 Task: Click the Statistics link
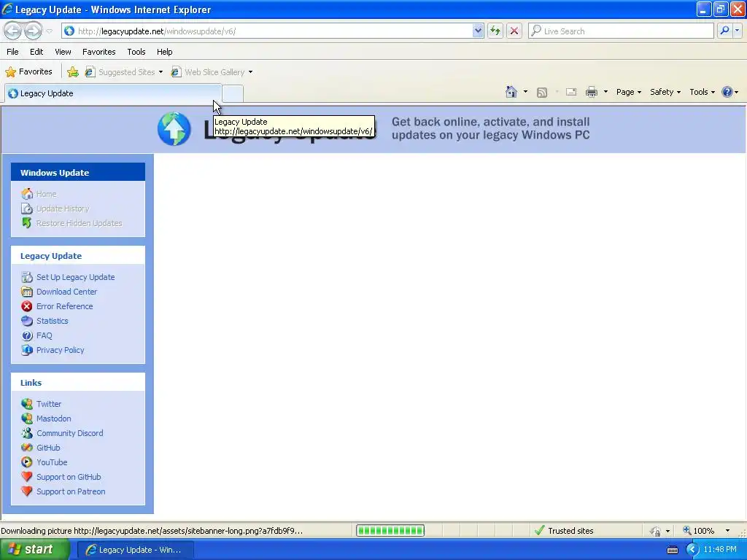[52, 321]
